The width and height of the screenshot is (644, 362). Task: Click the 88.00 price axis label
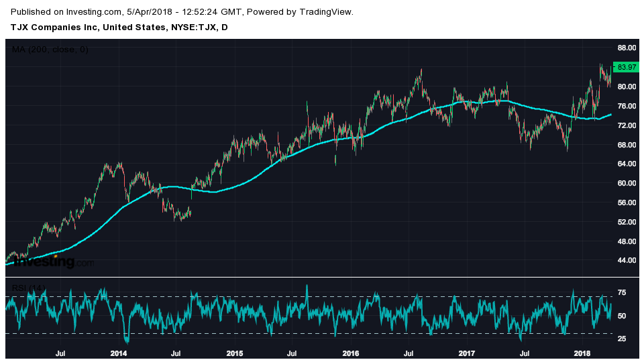click(x=627, y=48)
